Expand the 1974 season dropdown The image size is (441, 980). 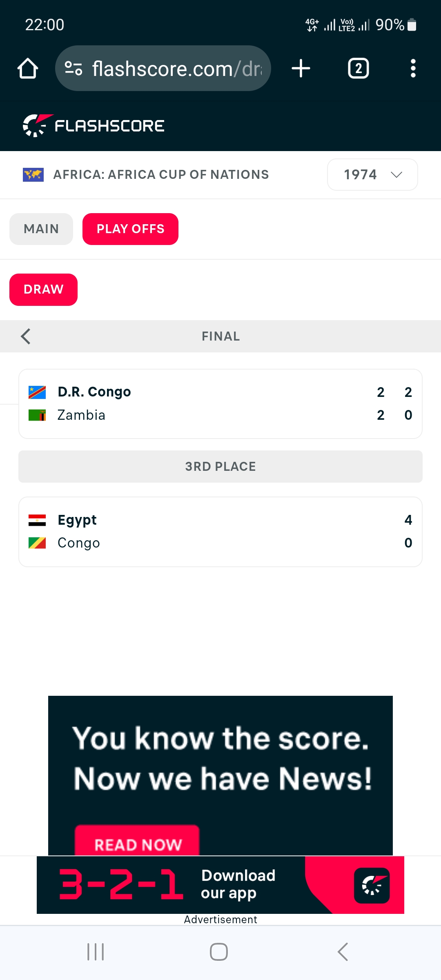(372, 175)
